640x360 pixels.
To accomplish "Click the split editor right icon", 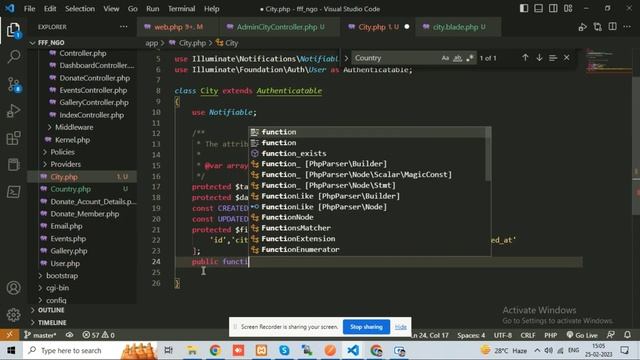I will [x=612, y=27].
